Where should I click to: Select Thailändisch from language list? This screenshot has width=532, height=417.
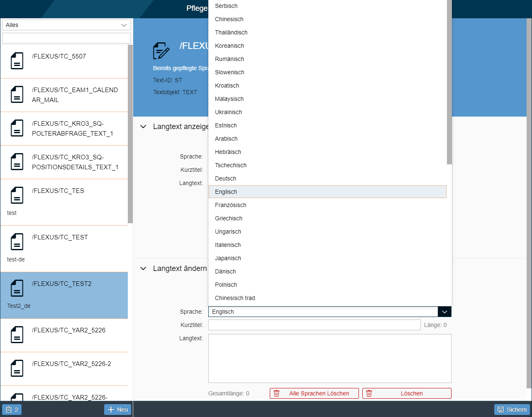click(327, 32)
